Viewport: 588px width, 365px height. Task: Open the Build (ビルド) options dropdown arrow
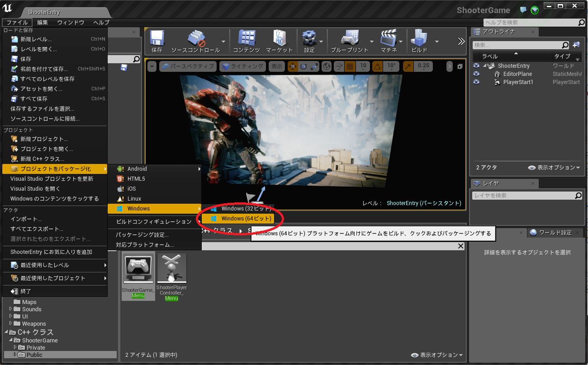click(x=437, y=42)
